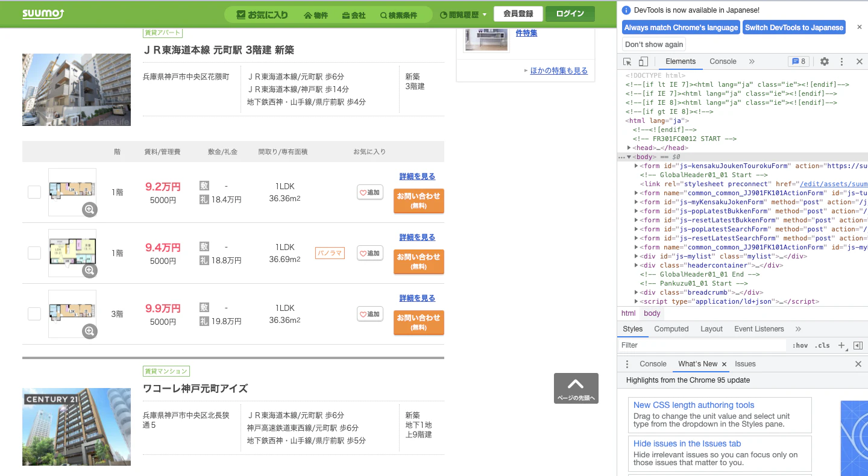The height and width of the screenshot is (476, 868).
Task: Tick the checkbox for the 9.9万円 room
Action: point(34,314)
